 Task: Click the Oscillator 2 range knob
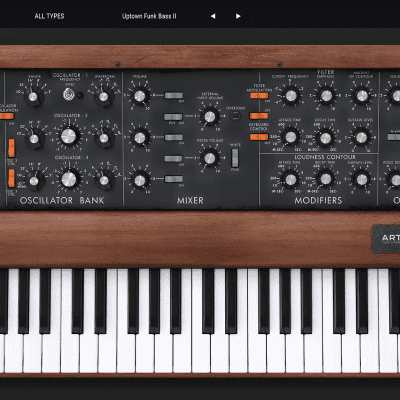coord(34,139)
